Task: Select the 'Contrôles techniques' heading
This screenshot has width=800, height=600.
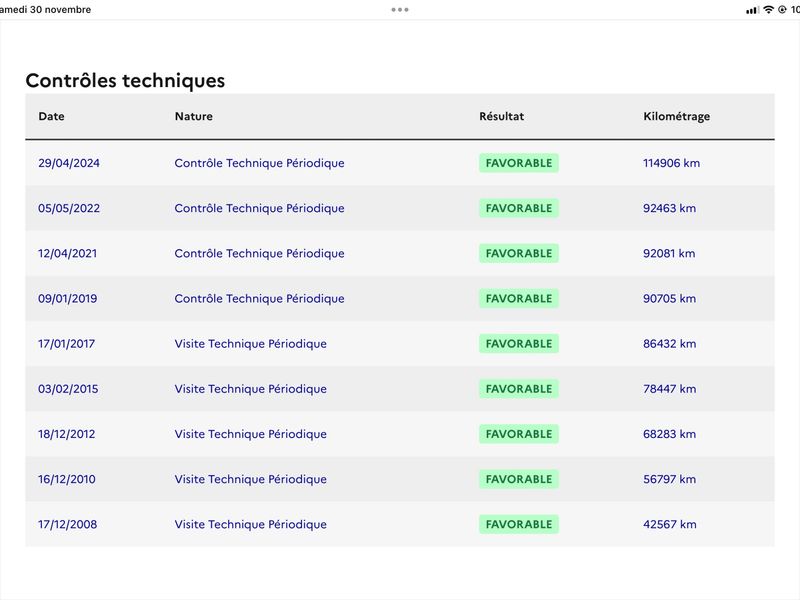Action: pos(125,81)
